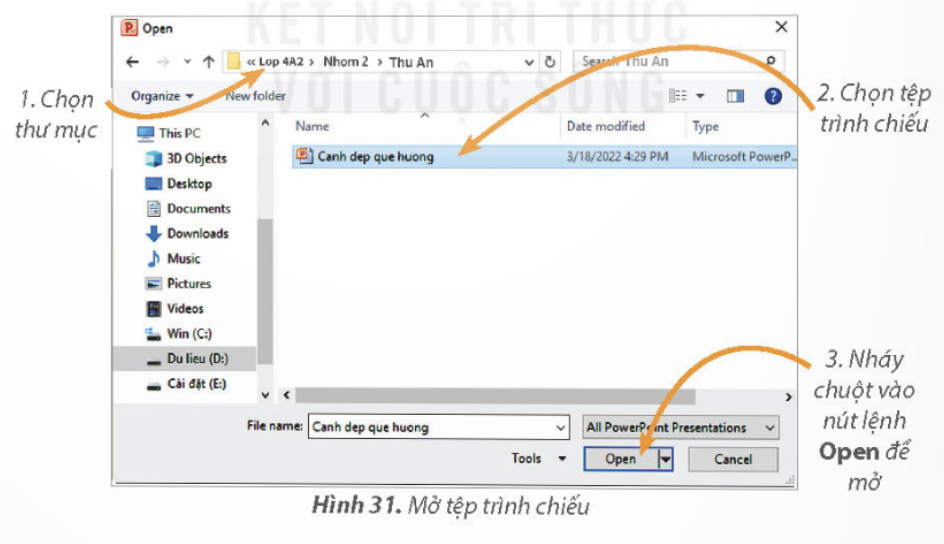Click the Documents page icon
Screen dimensions: 944x544
[x=154, y=208]
